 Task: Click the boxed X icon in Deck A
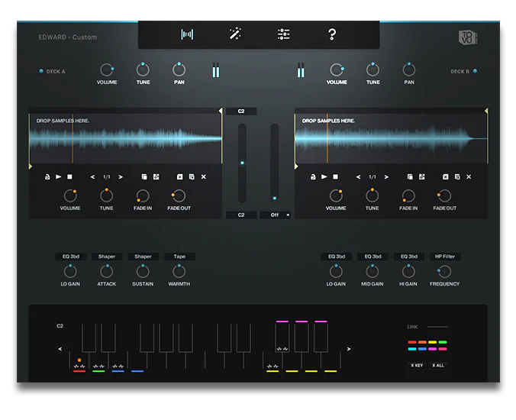point(179,176)
